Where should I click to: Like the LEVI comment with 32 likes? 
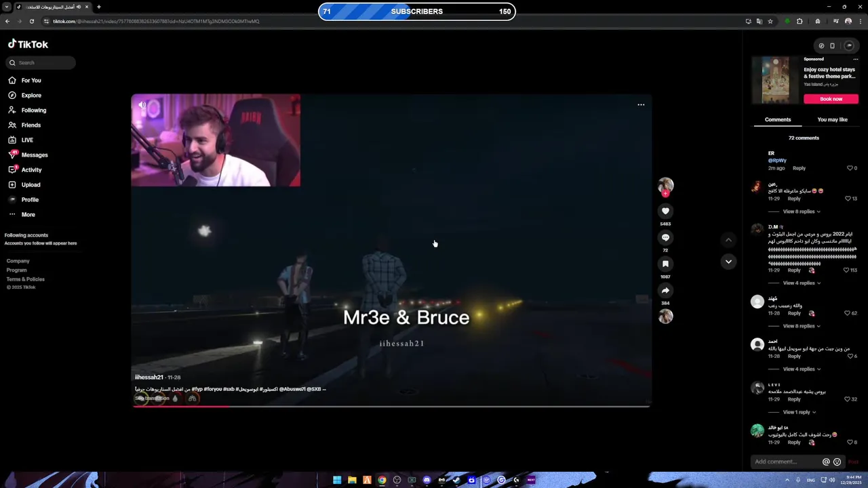847,399
